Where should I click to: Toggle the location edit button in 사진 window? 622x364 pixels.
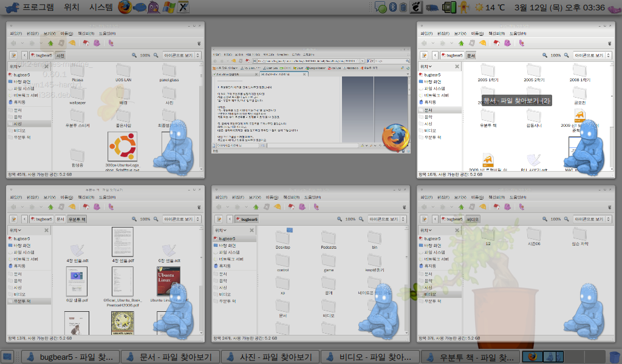pyautogui.click(x=13, y=55)
